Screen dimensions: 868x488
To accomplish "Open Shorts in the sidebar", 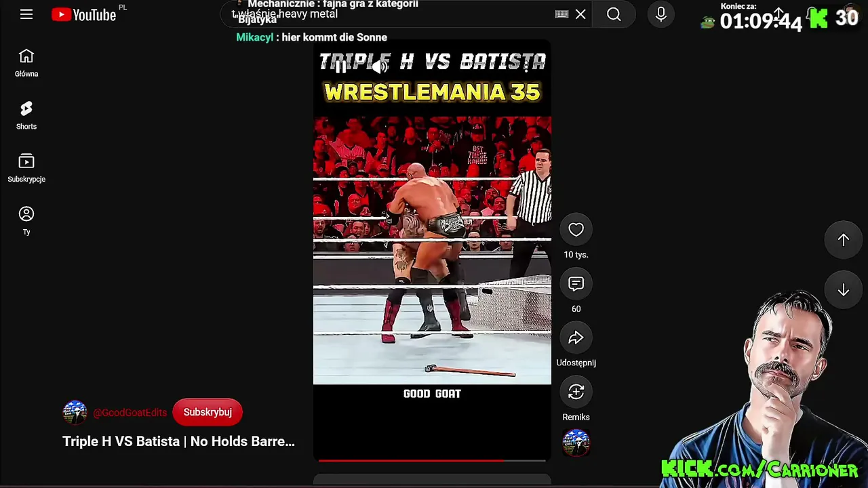I will point(26,116).
